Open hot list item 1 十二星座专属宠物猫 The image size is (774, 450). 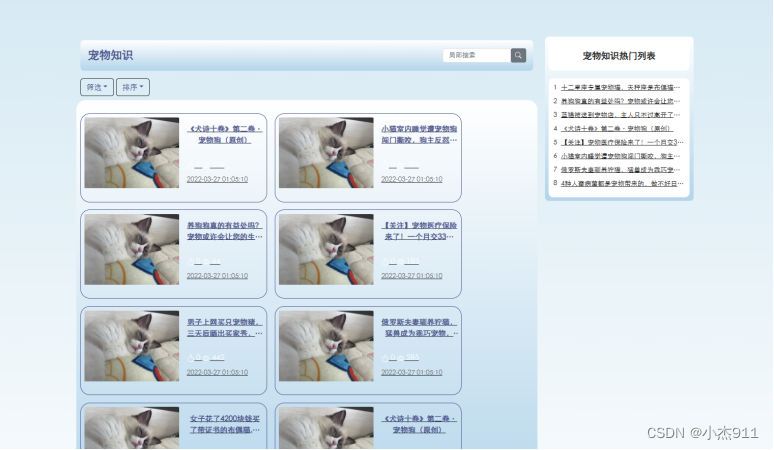(620, 87)
